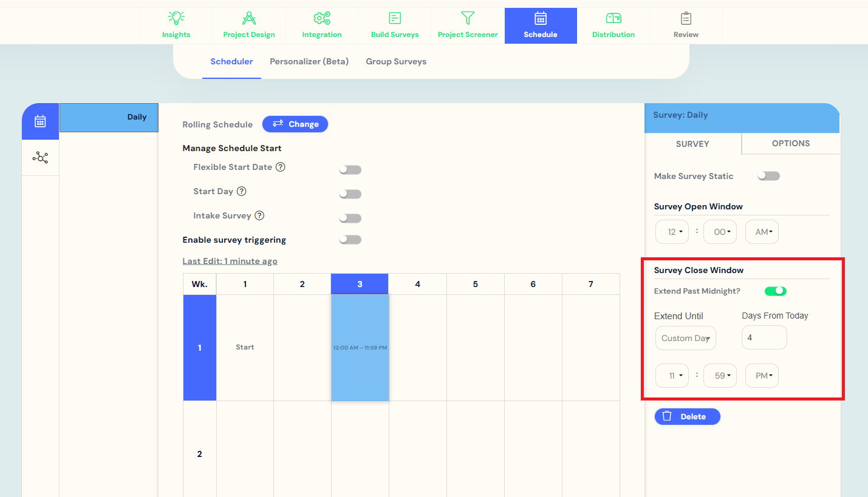This screenshot has width=868, height=497.
Task: Select the Daily survey in the list
Action: pos(109,117)
